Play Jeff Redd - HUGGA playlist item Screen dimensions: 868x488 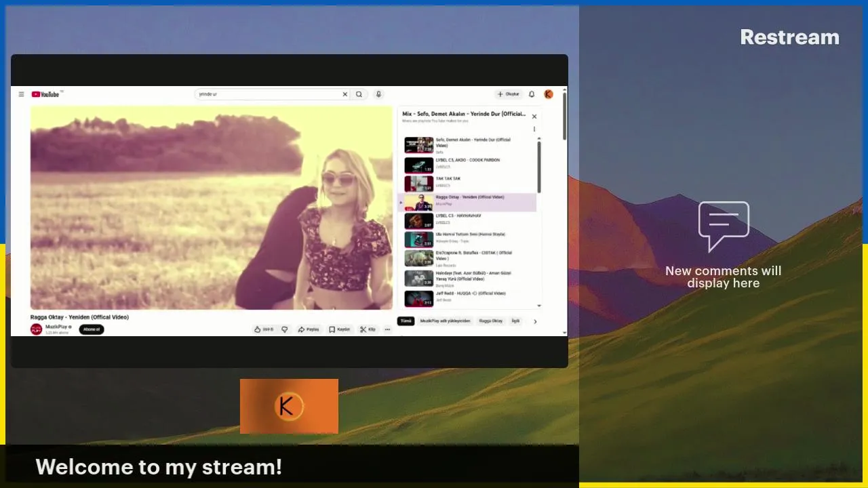coord(468,298)
